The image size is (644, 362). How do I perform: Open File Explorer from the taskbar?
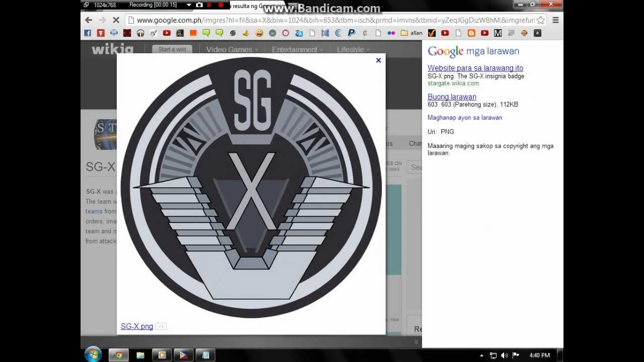(x=140, y=355)
